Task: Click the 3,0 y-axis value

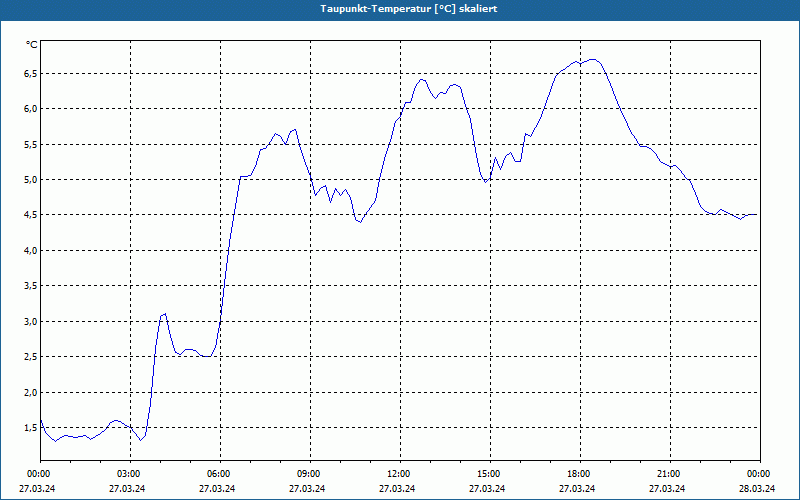Action: click(31, 321)
